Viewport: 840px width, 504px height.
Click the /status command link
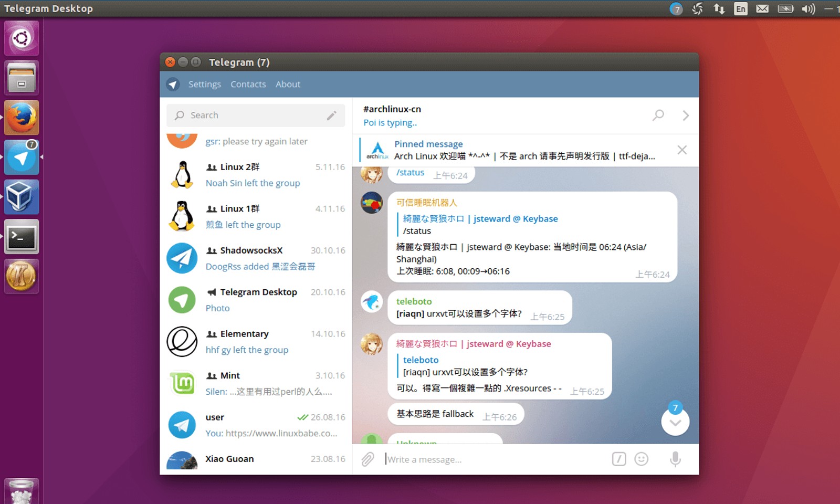pyautogui.click(x=410, y=173)
